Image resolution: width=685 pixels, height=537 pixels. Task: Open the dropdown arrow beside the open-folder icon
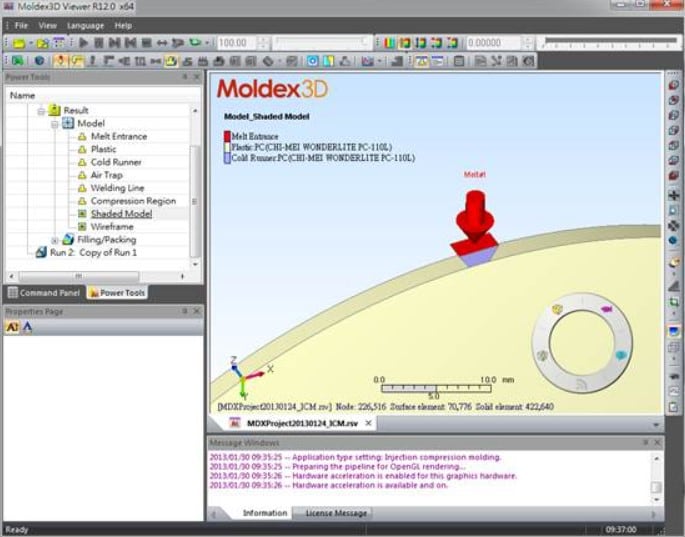point(31,43)
